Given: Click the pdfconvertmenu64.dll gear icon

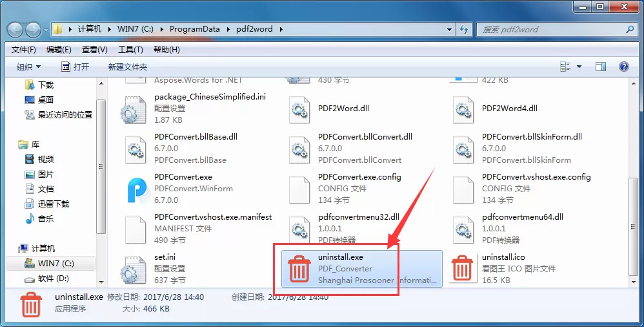Looking at the screenshot, I should [x=463, y=229].
